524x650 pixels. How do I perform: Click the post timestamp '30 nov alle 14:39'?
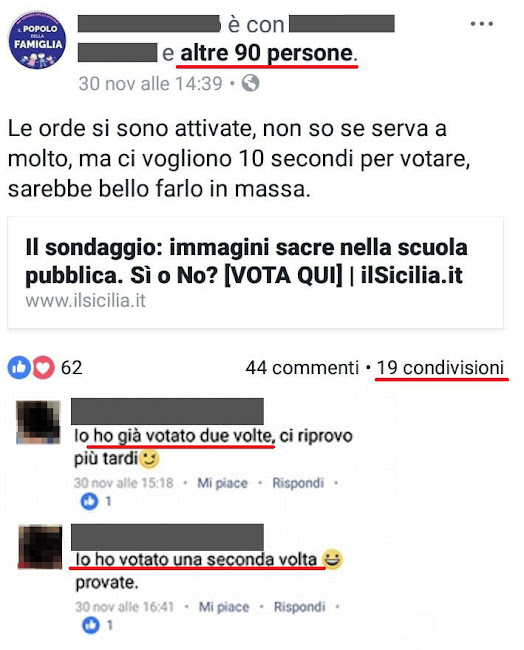[151, 84]
